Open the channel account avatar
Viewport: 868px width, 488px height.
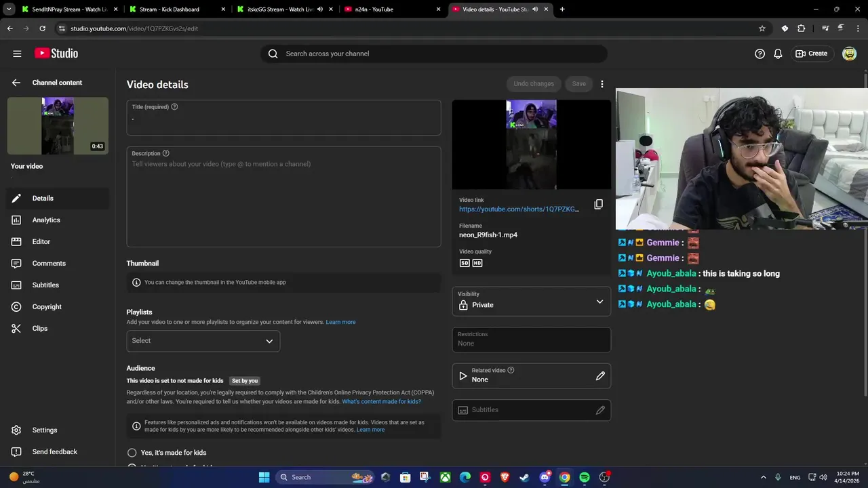click(849, 54)
